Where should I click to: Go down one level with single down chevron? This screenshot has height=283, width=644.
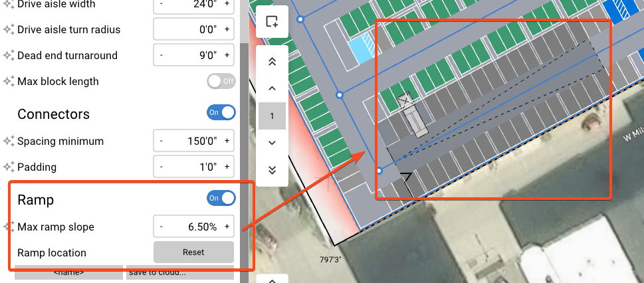[x=272, y=143]
